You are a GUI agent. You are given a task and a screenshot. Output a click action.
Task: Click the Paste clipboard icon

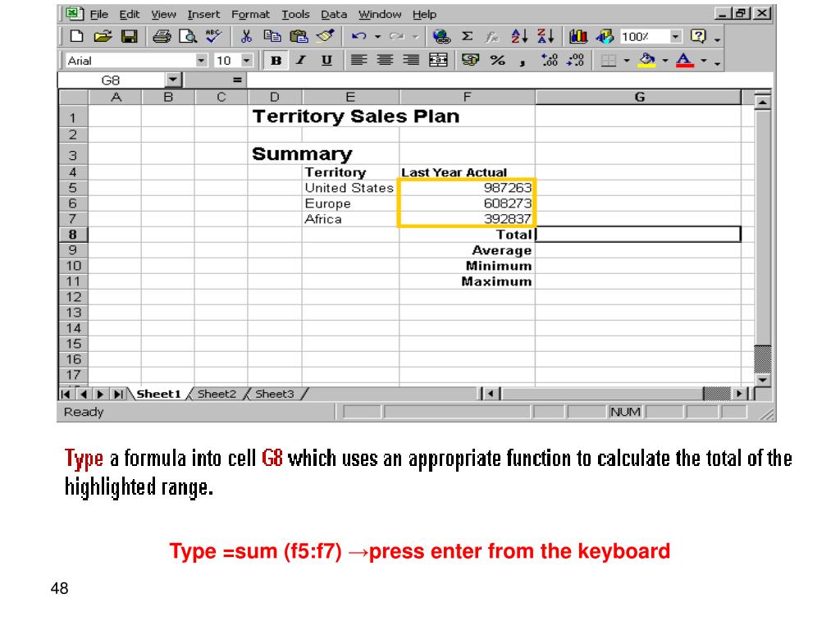(299, 36)
